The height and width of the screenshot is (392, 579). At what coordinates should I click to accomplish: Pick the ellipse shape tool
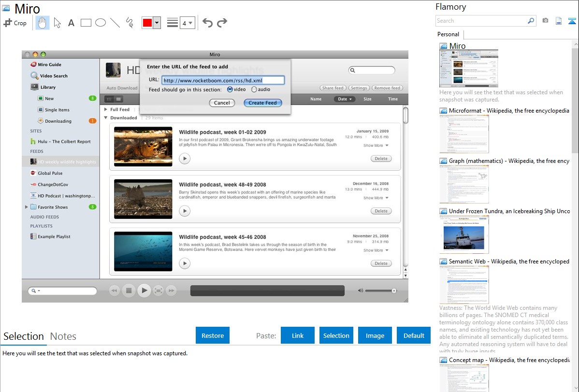point(101,23)
